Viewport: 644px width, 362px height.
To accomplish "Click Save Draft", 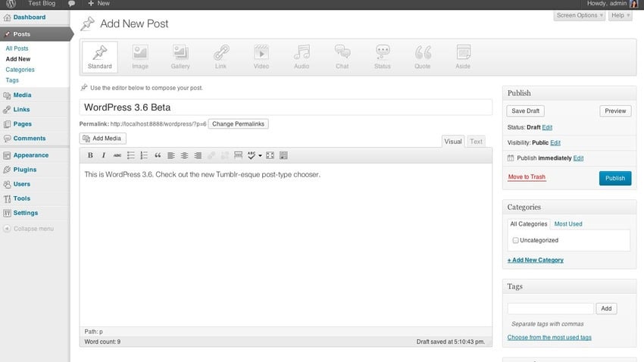I will (525, 111).
